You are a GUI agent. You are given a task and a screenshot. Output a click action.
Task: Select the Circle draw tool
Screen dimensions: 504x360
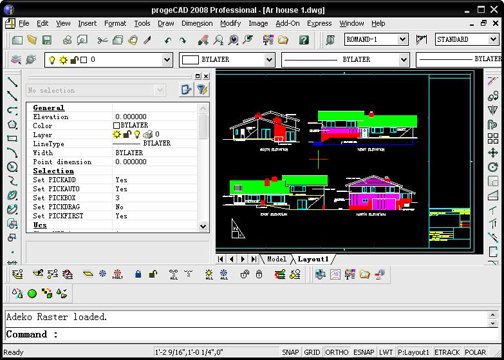12,167
